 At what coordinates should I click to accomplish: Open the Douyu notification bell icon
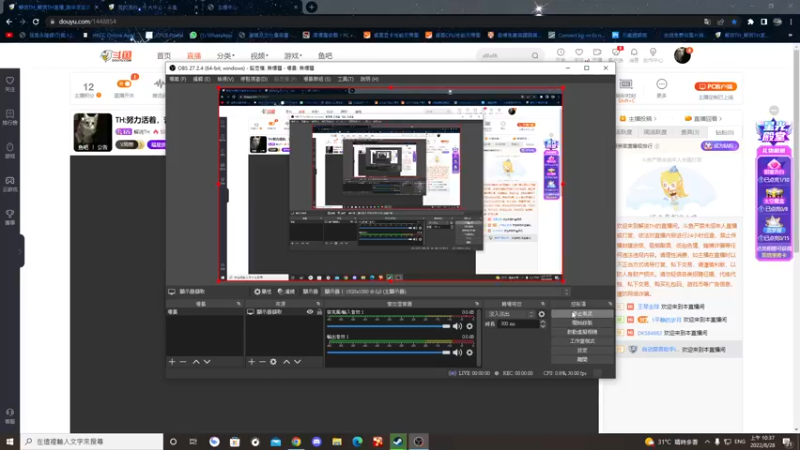(x=634, y=53)
